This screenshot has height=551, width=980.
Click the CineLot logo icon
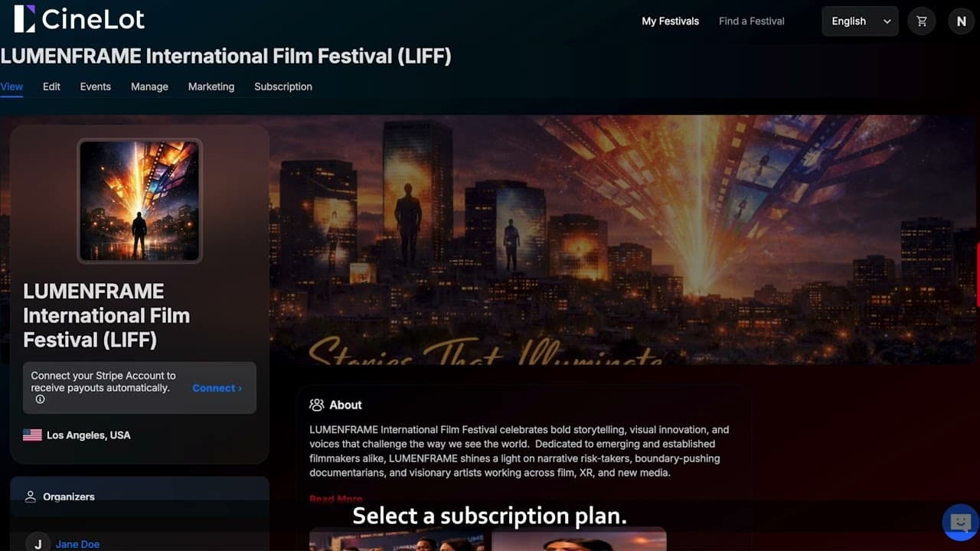tap(24, 19)
